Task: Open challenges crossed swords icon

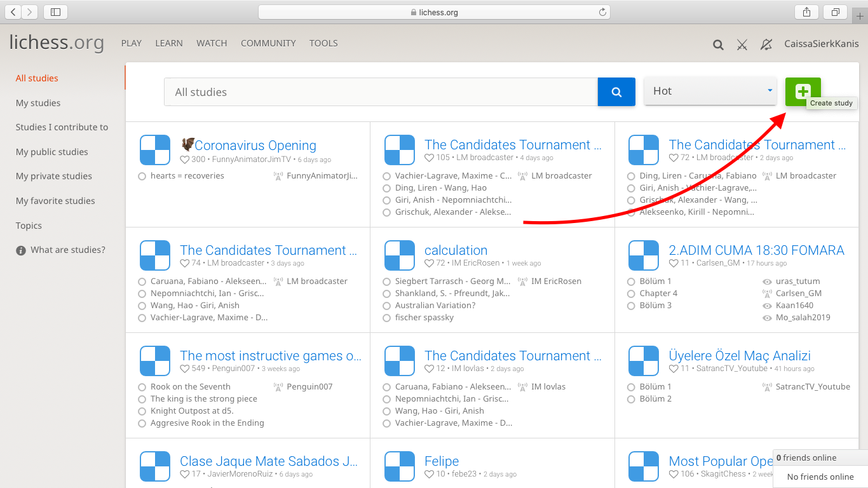Action: pyautogui.click(x=742, y=44)
